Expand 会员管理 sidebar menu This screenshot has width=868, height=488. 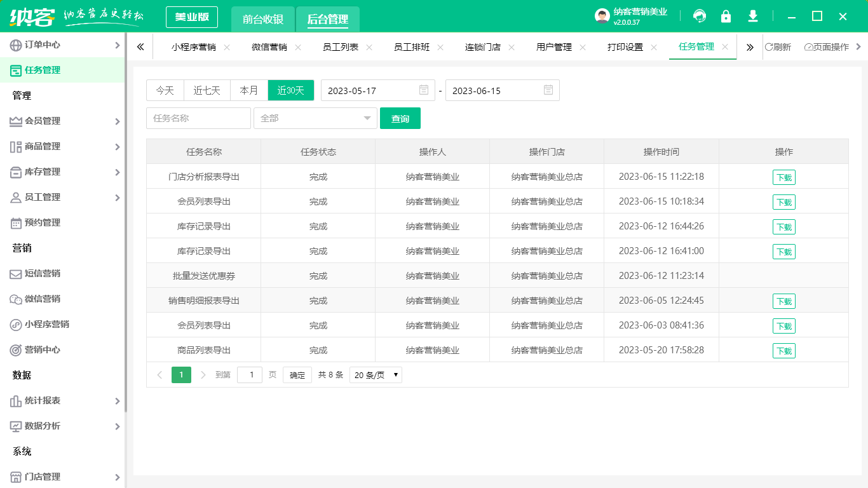click(x=62, y=121)
